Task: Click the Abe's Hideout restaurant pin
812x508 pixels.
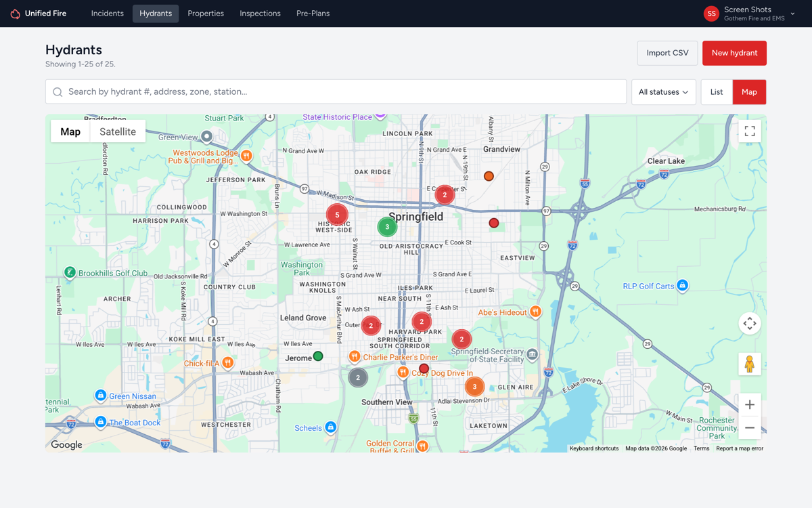Action: [535, 312]
